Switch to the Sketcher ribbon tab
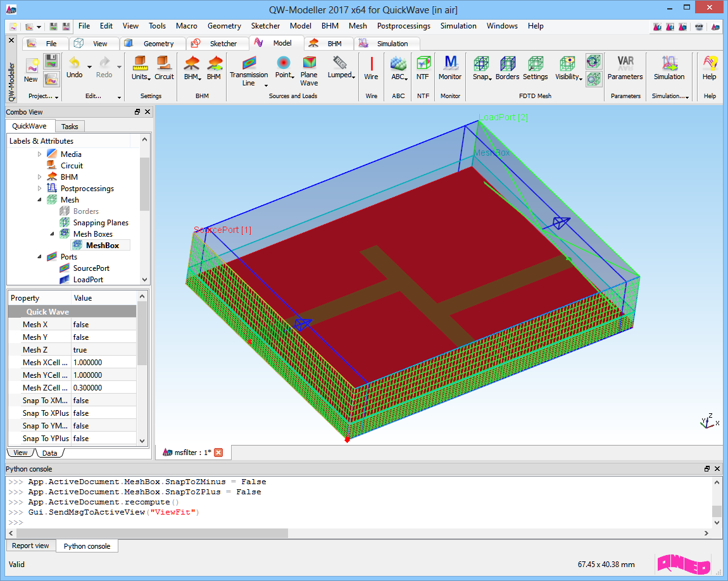 (217, 43)
